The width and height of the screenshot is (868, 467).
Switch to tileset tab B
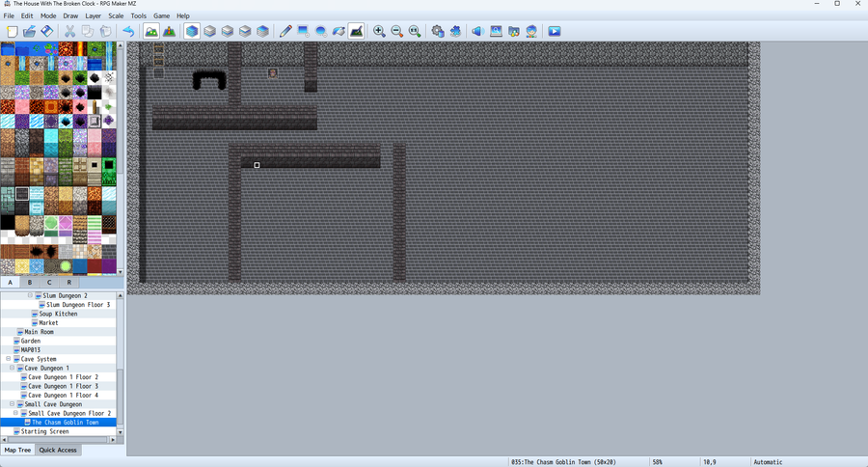click(30, 283)
